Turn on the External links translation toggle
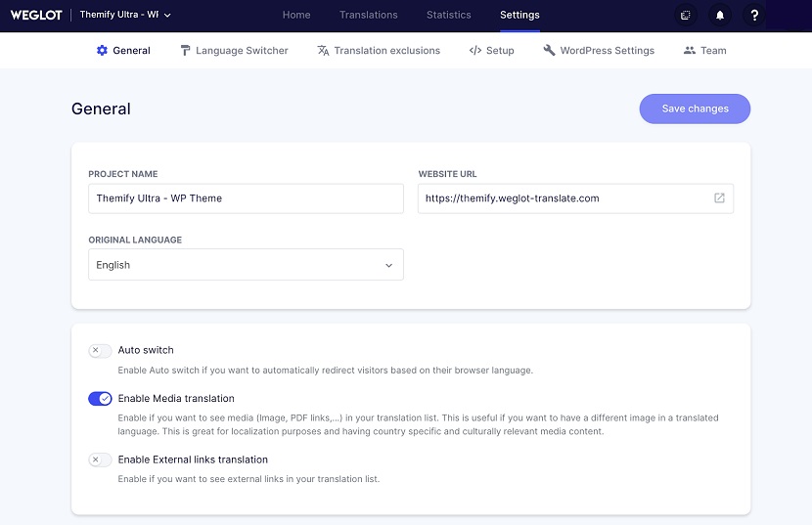Screen dimensions: 812x525 (100, 459)
